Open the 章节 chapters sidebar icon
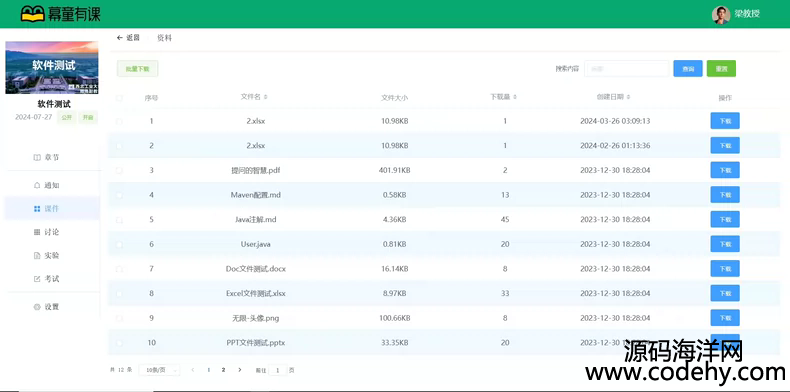Viewport: 790px width, 392px height. click(x=37, y=157)
